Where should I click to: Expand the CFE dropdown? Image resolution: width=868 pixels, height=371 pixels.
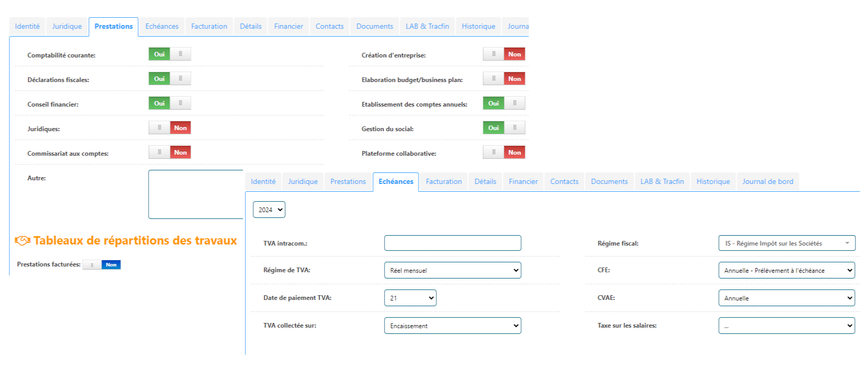click(x=786, y=270)
